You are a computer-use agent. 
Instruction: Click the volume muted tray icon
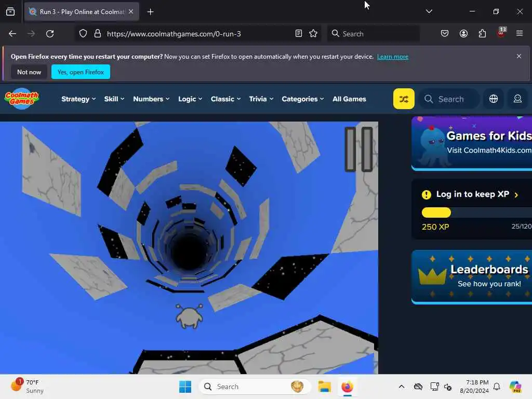pos(448,387)
